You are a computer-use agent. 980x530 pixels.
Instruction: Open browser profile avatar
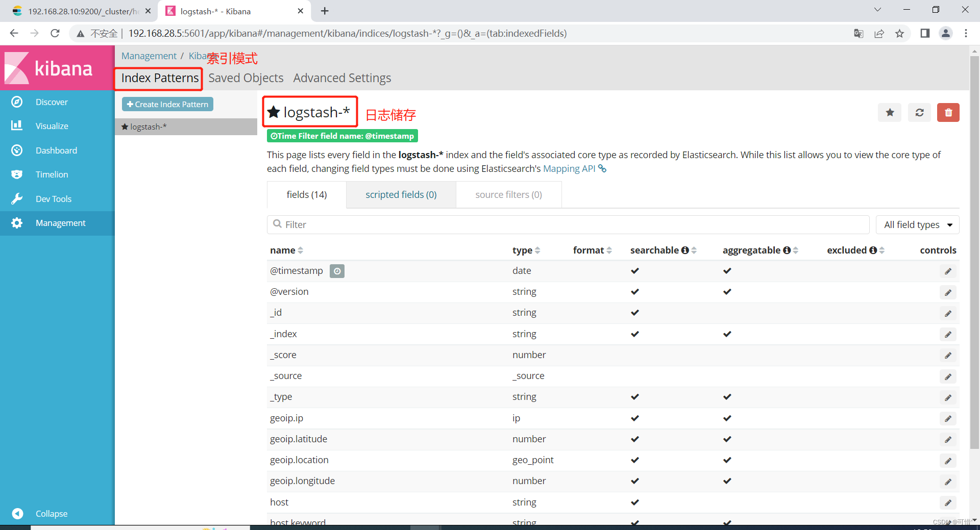pos(946,33)
